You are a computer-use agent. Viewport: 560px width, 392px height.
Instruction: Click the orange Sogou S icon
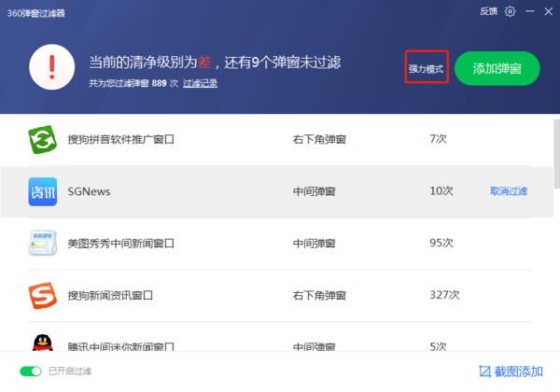(43, 296)
